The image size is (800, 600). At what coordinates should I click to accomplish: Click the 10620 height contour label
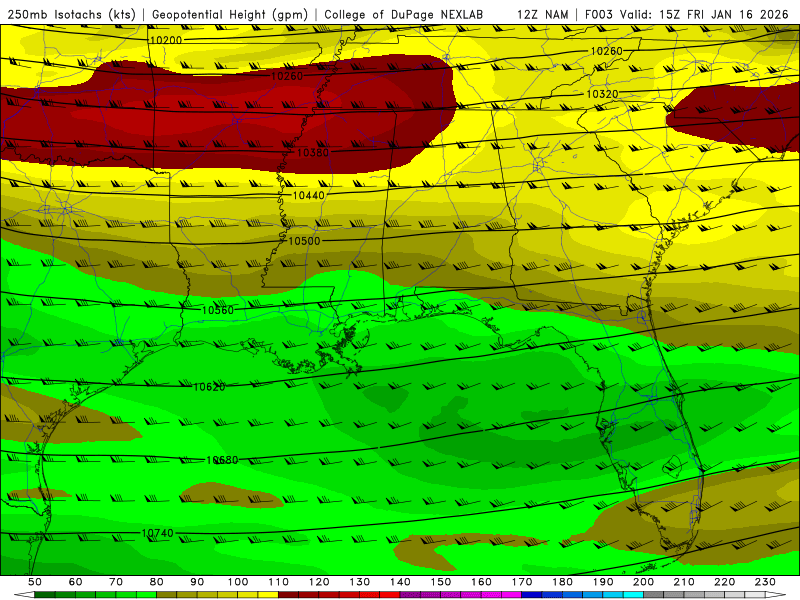tap(209, 387)
